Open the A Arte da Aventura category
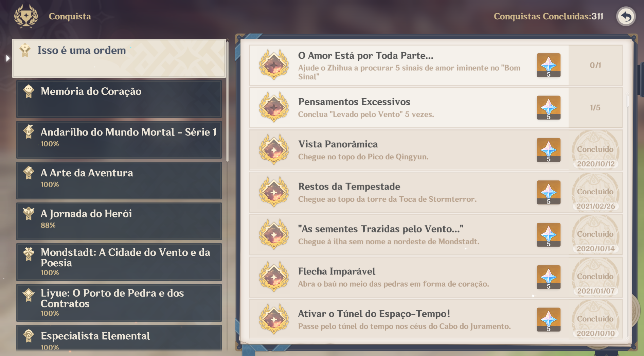The image size is (644, 356). pyautogui.click(x=119, y=180)
